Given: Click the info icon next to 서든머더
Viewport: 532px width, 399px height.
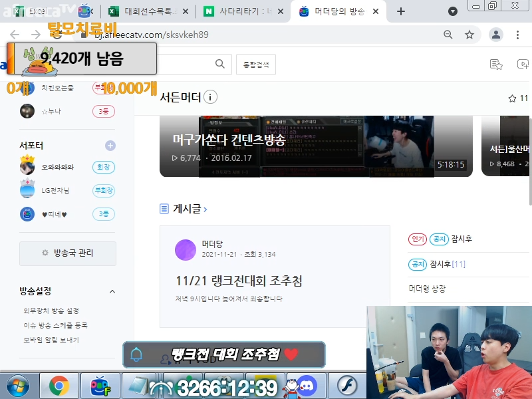Looking at the screenshot, I should pyautogui.click(x=210, y=98).
